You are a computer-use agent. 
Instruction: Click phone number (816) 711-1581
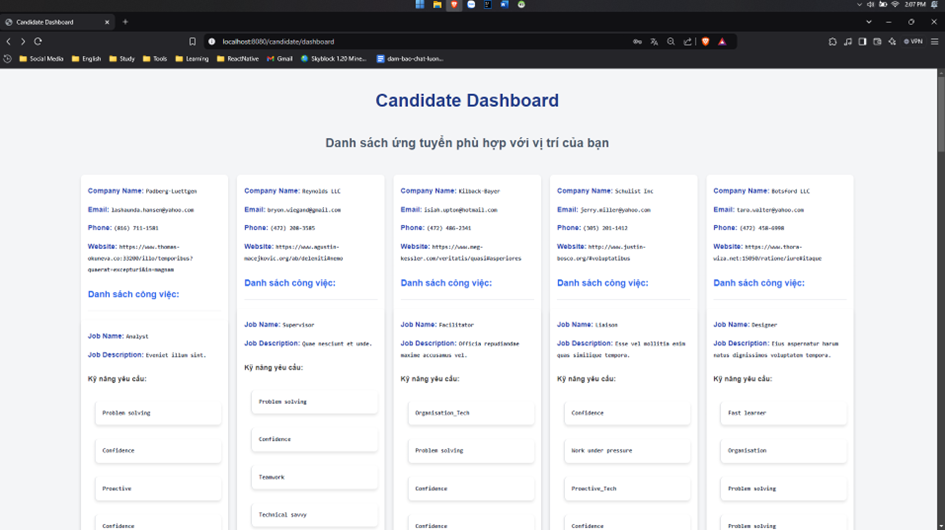click(x=136, y=228)
